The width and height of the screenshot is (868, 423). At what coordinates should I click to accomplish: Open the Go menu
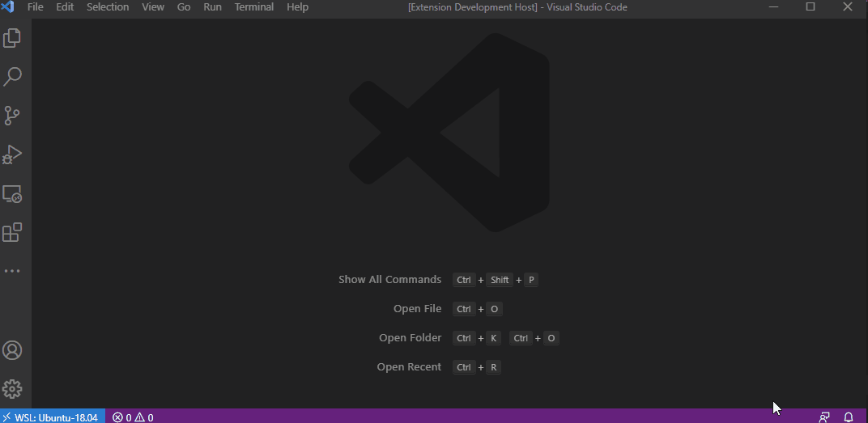tap(184, 7)
